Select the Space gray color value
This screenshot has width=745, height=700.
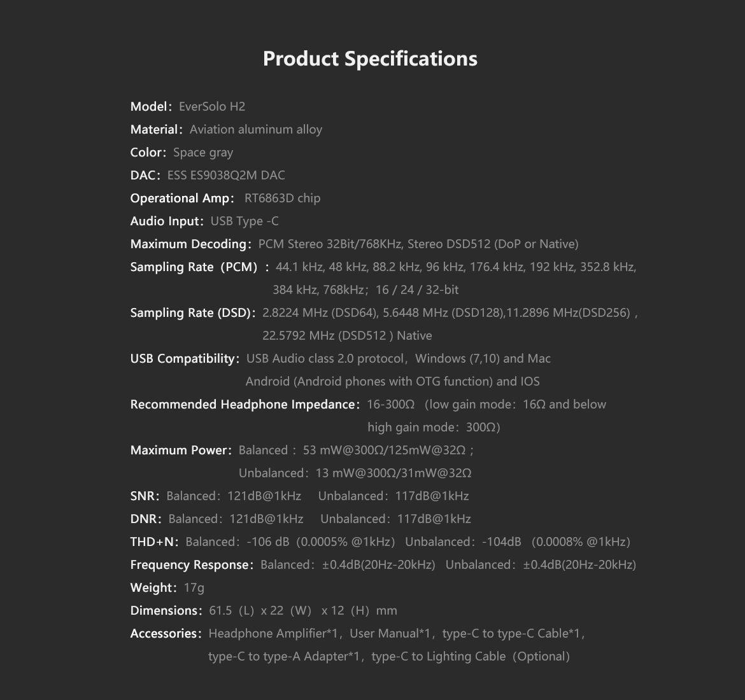click(203, 153)
